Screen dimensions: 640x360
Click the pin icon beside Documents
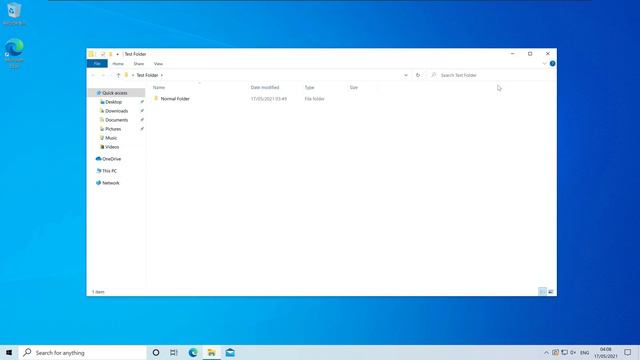click(x=142, y=120)
